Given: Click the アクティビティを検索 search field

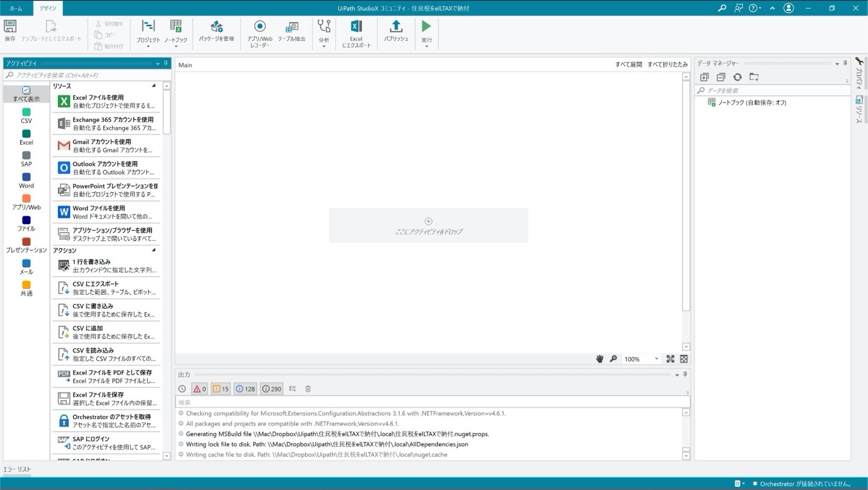Looking at the screenshot, I should tap(87, 75).
